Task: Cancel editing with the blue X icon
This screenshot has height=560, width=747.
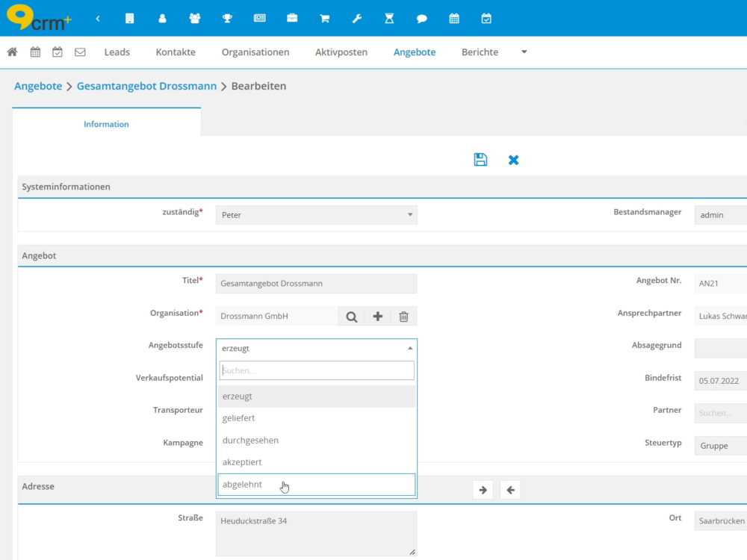Action: pyautogui.click(x=513, y=160)
